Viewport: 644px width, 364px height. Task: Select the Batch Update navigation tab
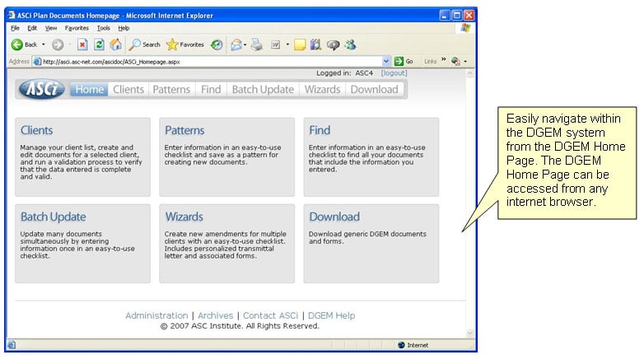pyautogui.click(x=263, y=89)
